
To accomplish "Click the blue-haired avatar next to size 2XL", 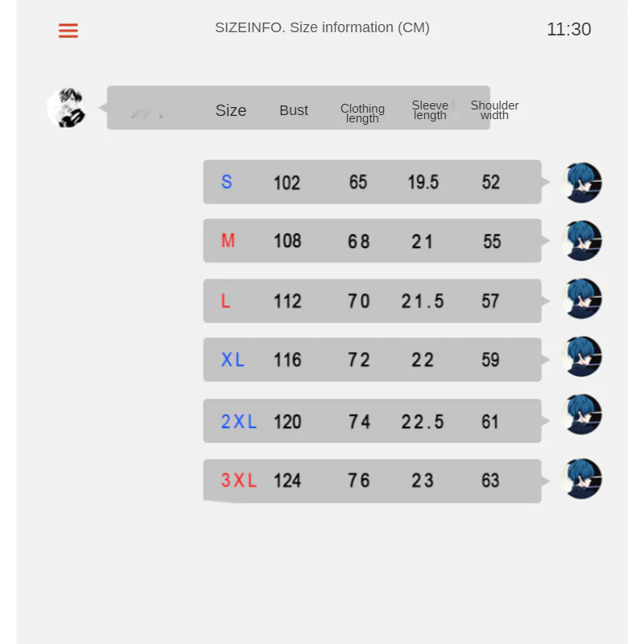I will (582, 415).
